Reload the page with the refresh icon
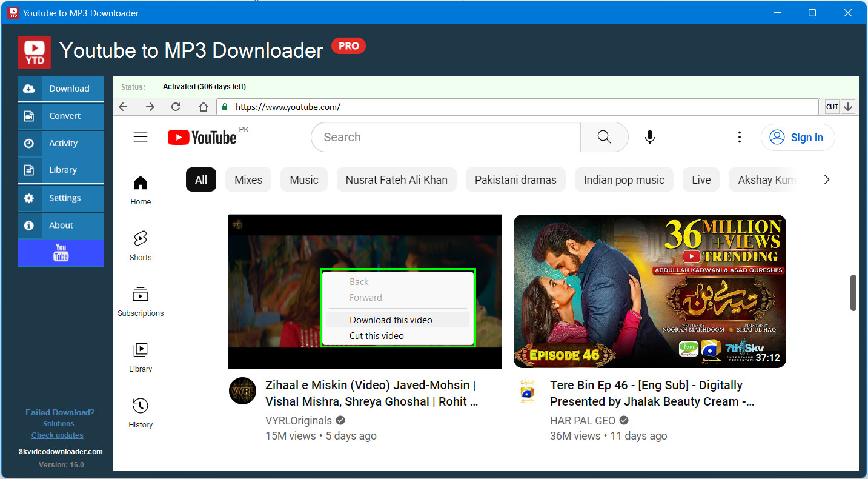868x479 pixels. [x=176, y=107]
